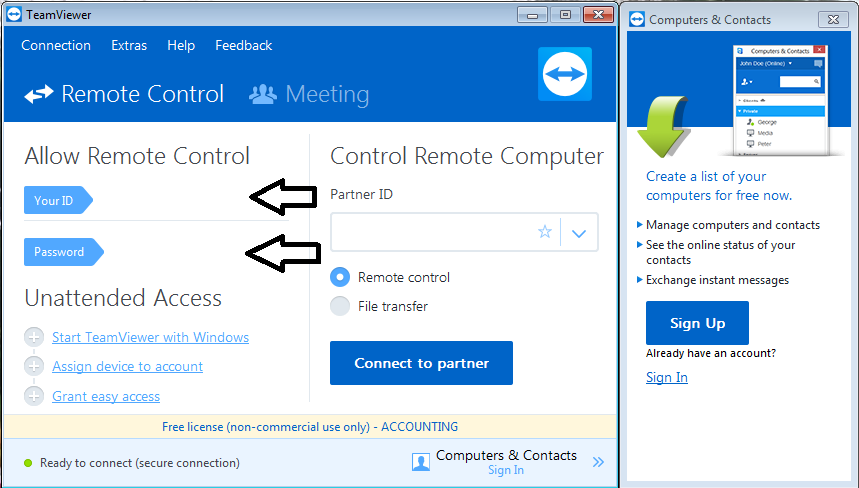Select the File transfer radio option
The width and height of the screenshot is (859, 488).
[x=340, y=306]
